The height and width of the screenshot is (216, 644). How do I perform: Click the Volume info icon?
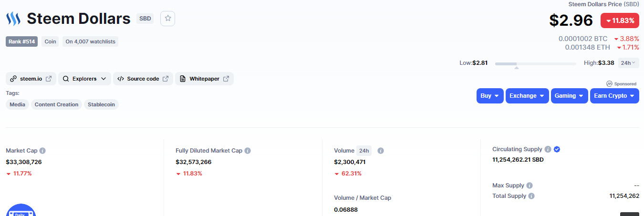point(381,151)
